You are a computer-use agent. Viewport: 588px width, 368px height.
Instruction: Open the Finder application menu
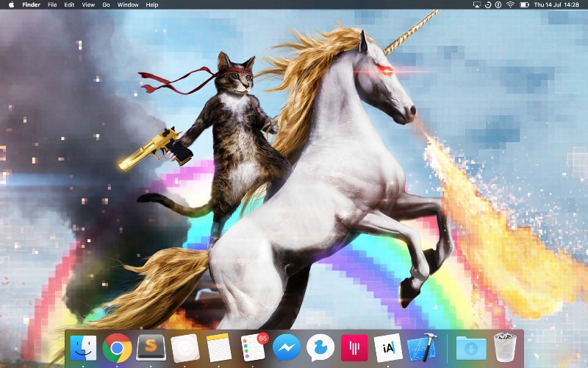[x=31, y=4]
